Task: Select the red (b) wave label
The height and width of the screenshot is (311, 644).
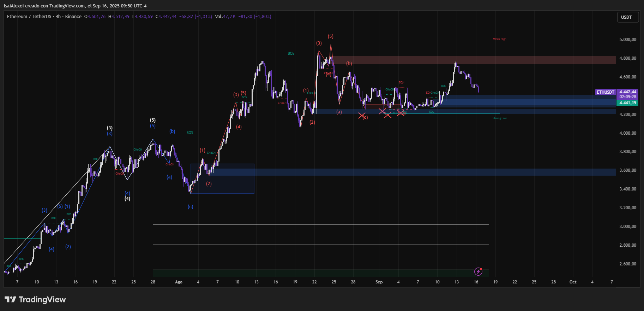Action: coord(349,64)
